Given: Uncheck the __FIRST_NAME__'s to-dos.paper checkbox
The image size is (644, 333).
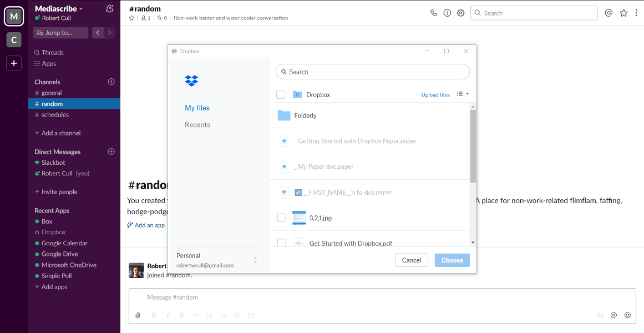Looking at the screenshot, I should pyautogui.click(x=298, y=193).
